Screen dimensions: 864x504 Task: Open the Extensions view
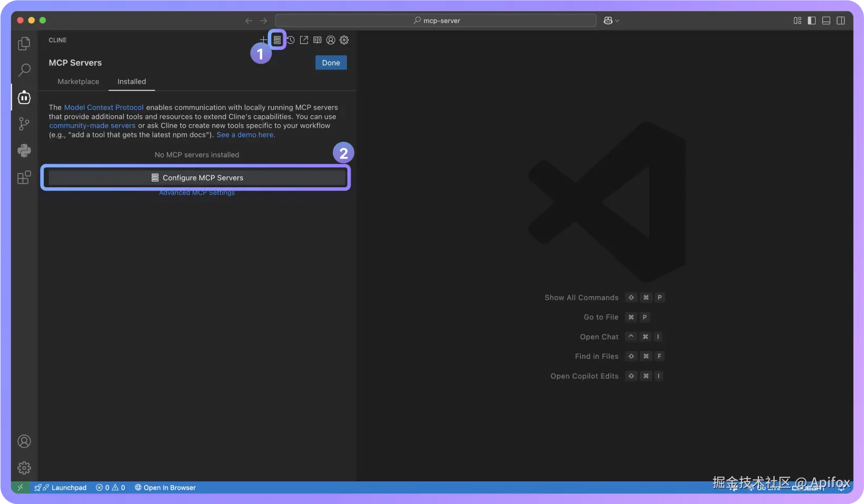pos(24,177)
